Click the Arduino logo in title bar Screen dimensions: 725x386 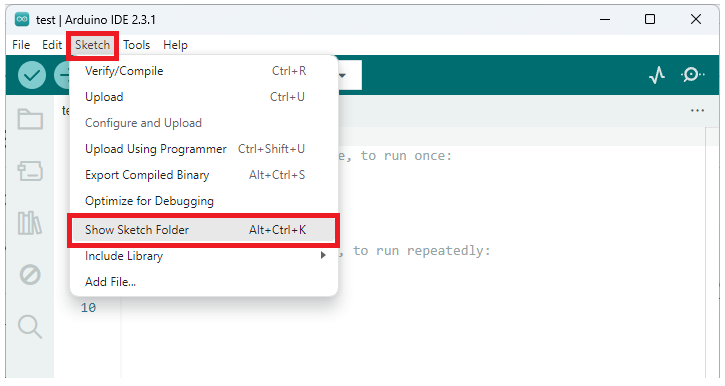[x=22, y=19]
